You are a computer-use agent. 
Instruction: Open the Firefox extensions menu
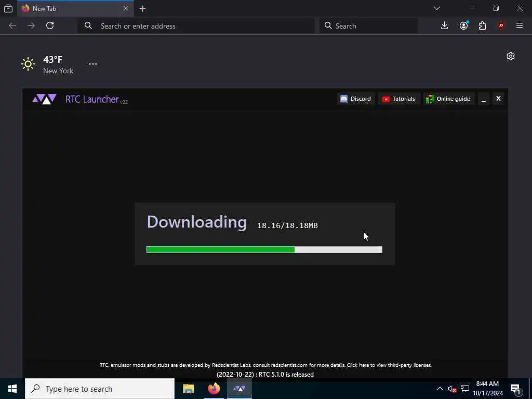(482, 25)
